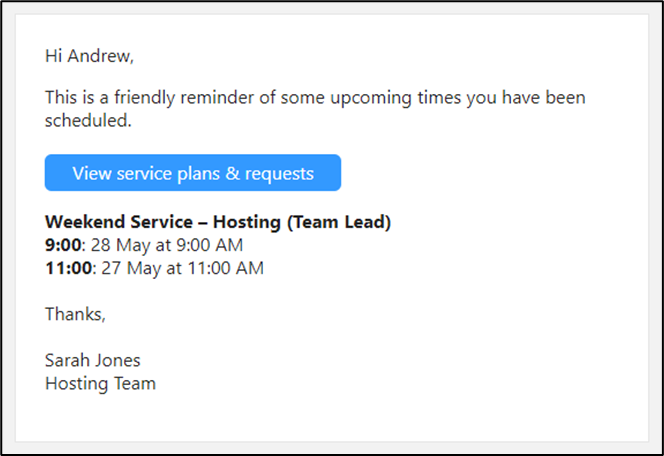Screen dimensions: 664x456
Task: Click the Sarah Jones signature name
Action: [x=92, y=360]
